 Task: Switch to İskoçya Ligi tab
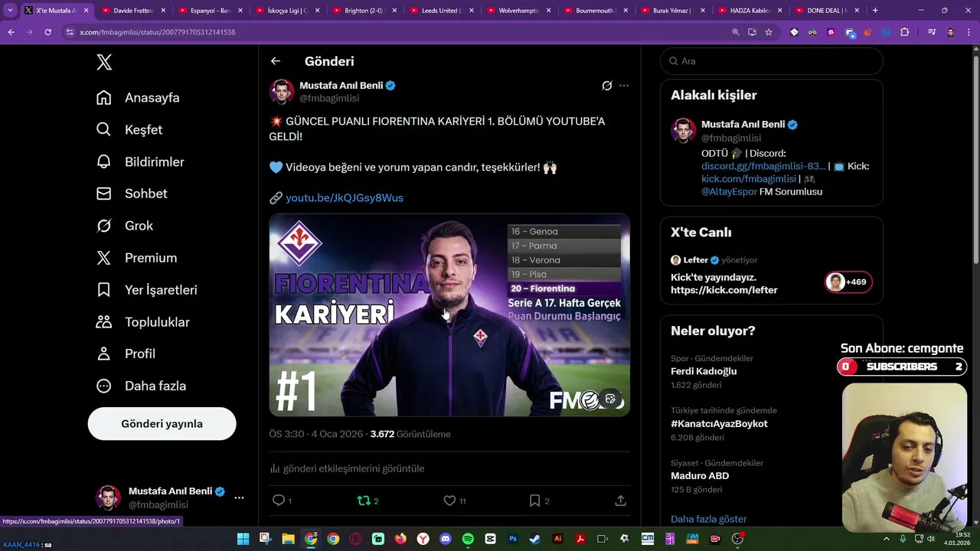click(x=286, y=11)
